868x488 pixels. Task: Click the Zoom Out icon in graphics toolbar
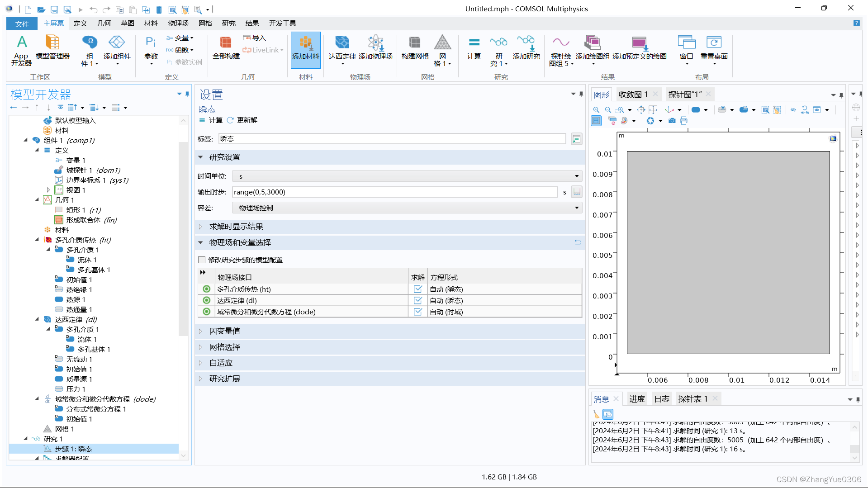pos(608,109)
